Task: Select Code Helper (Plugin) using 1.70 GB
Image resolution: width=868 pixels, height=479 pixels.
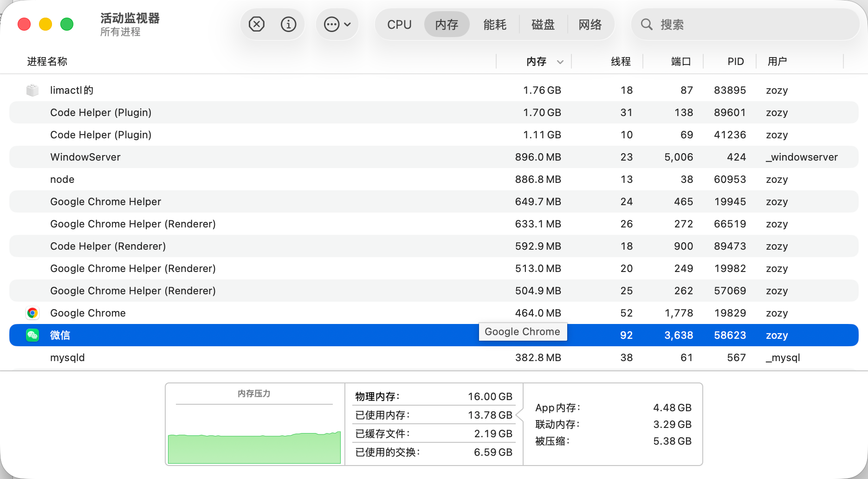Action: pos(434,112)
